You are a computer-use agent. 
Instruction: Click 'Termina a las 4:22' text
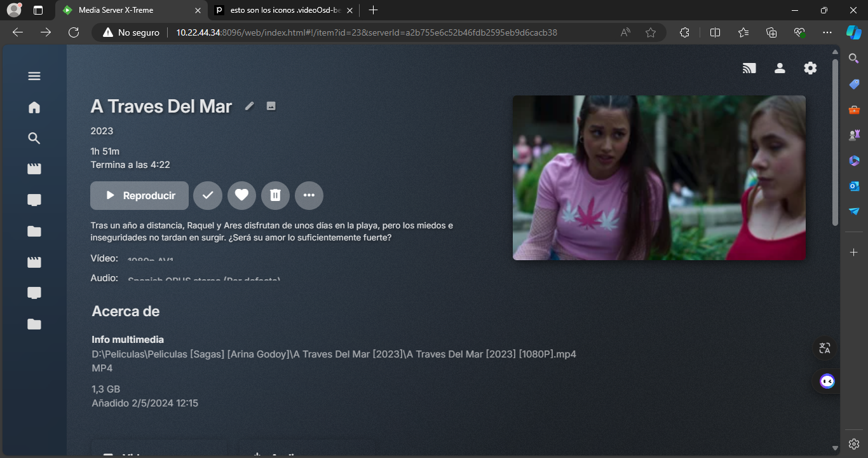[130, 165]
